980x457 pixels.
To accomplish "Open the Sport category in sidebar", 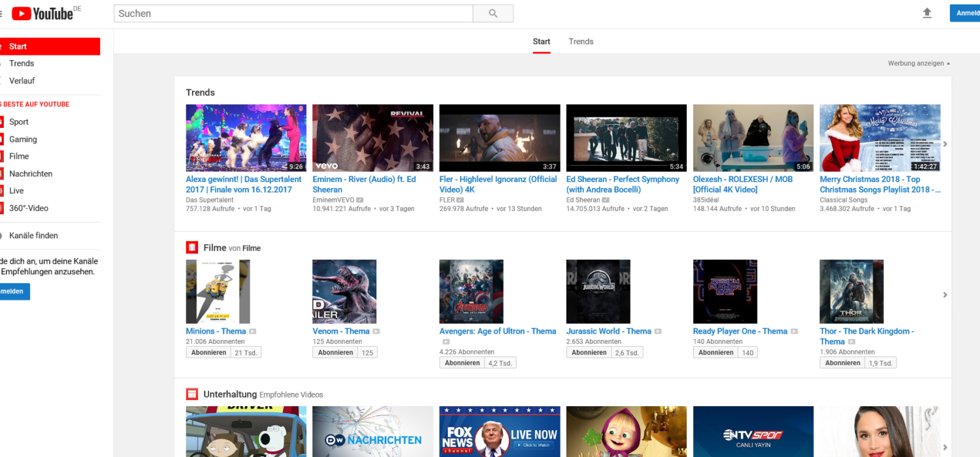I will tap(19, 122).
